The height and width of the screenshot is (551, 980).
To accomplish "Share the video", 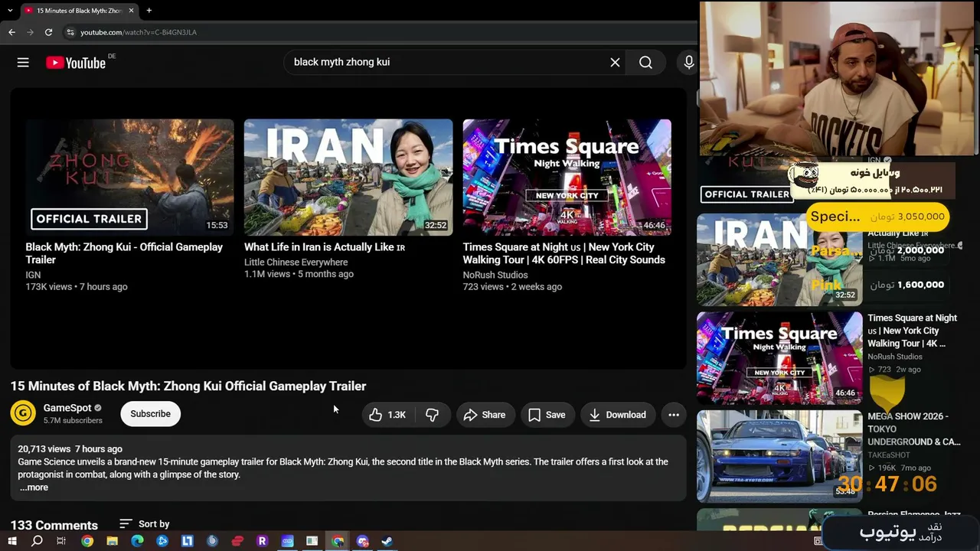I will 485,415.
